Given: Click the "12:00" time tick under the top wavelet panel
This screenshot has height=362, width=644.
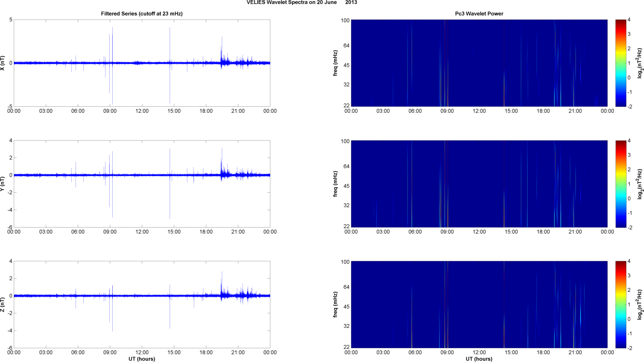Looking at the screenshot, I should (479, 111).
